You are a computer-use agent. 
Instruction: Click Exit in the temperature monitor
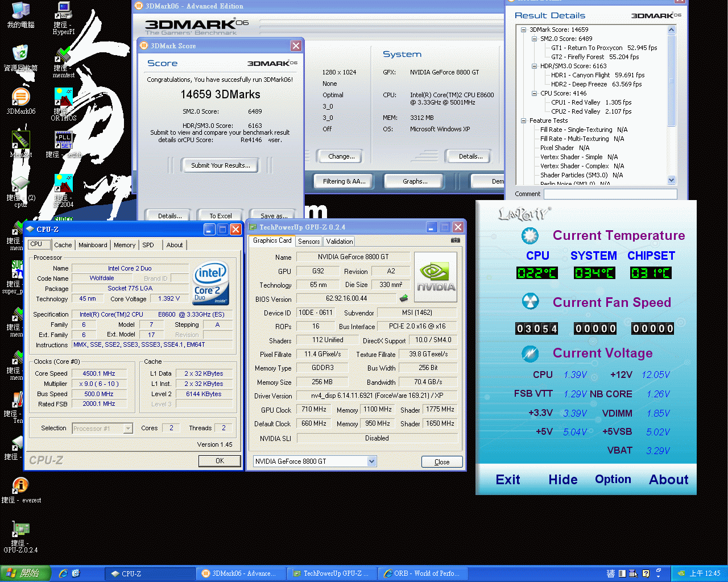(507, 480)
